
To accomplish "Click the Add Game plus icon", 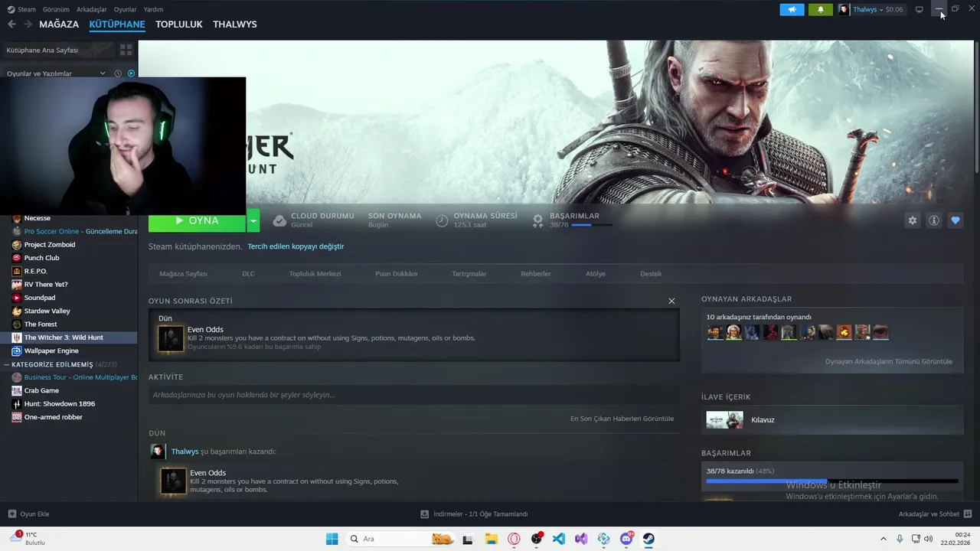I will [11, 514].
